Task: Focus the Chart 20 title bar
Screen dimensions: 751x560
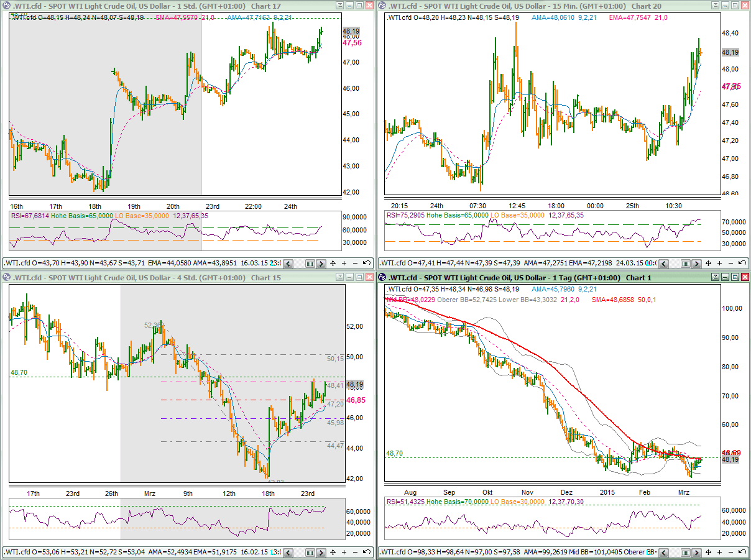Action: pyautogui.click(x=528, y=6)
